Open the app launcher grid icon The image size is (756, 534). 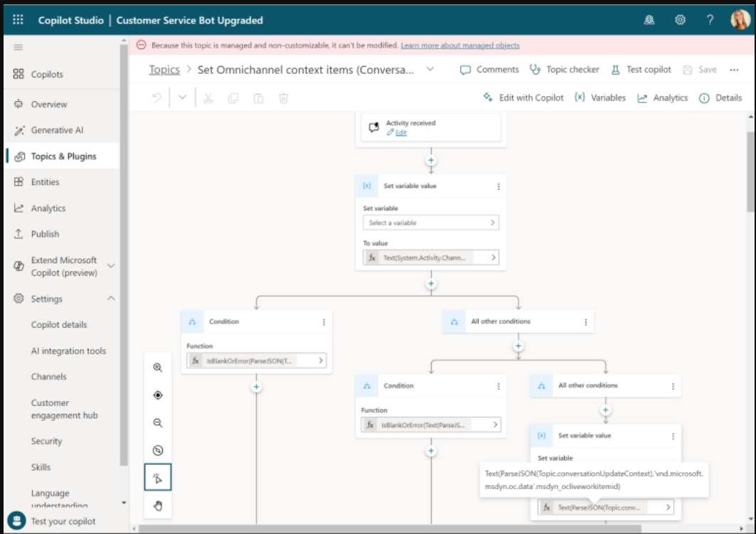point(18,20)
